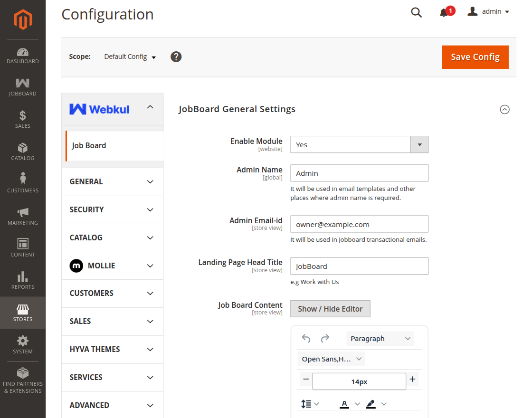
Task: Open the Paragraph style dropdown
Action: 380,338
